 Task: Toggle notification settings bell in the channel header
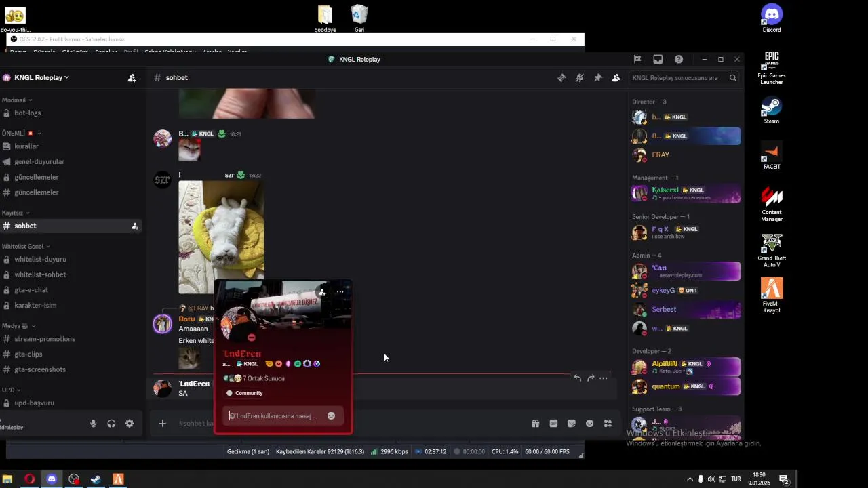(x=579, y=78)
